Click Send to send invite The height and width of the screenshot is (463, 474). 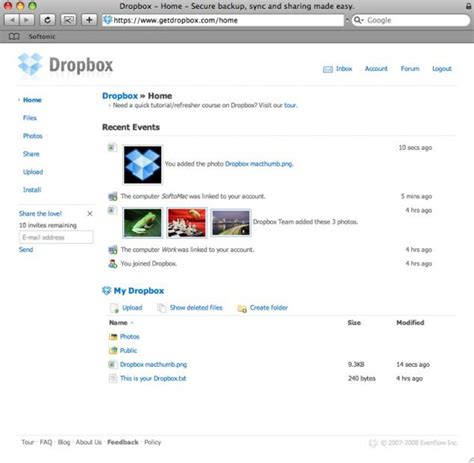(x=26, y=250)
